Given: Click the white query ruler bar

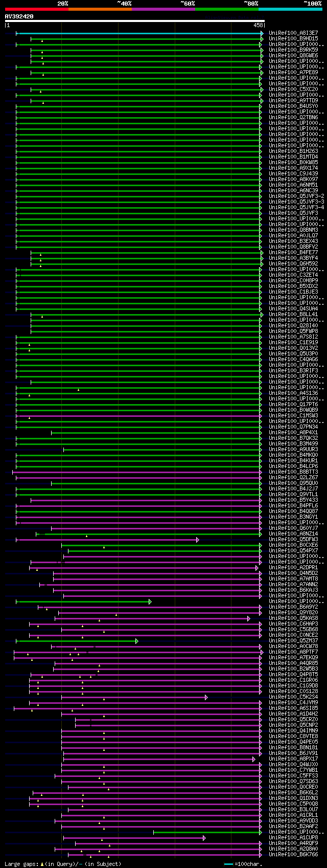Looking at the screenshot, I should point(134,21).
